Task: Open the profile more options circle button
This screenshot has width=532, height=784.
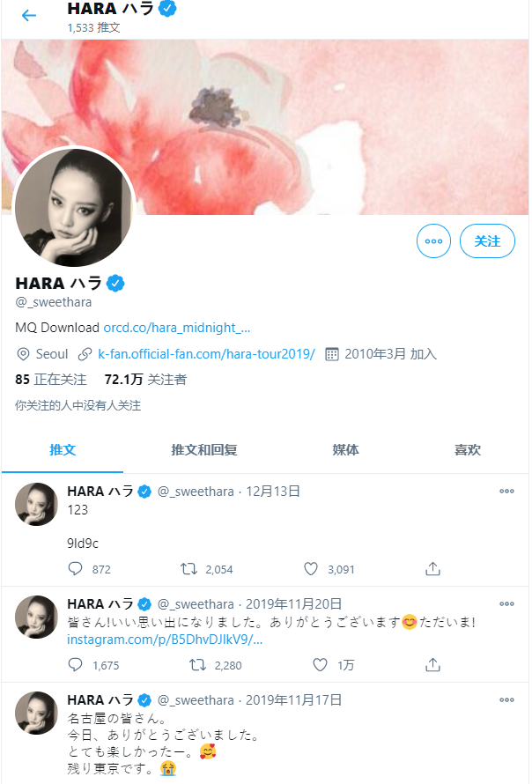Action: tap(433, 241)
